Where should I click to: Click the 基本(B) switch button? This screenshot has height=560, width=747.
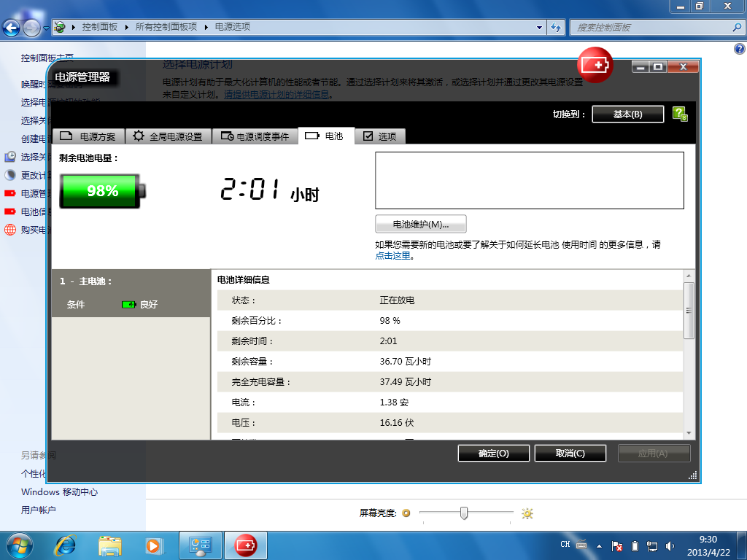(627, 114)
